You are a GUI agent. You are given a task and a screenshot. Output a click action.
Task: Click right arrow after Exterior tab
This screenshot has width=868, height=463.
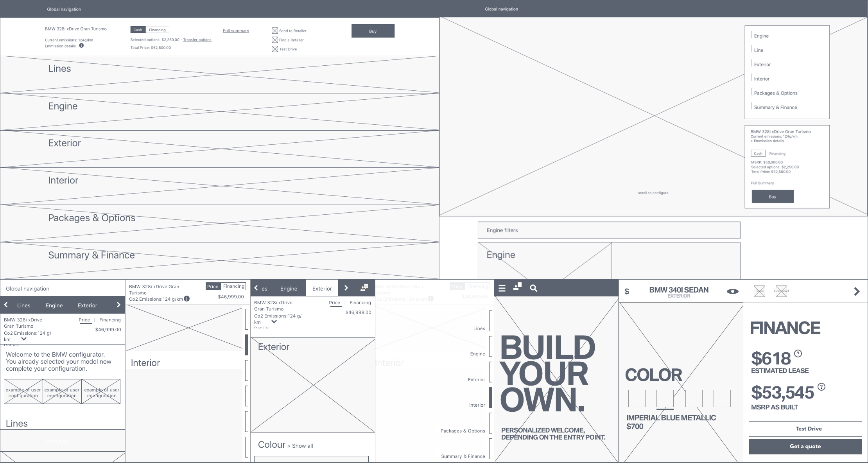pyautogui.click(x=118, y=305)
